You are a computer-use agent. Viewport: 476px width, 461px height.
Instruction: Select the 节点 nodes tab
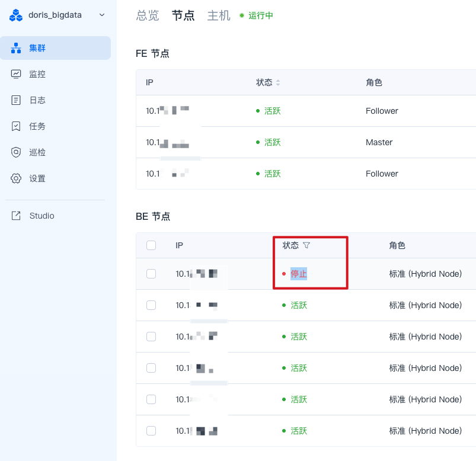click(x=183, y=15)
